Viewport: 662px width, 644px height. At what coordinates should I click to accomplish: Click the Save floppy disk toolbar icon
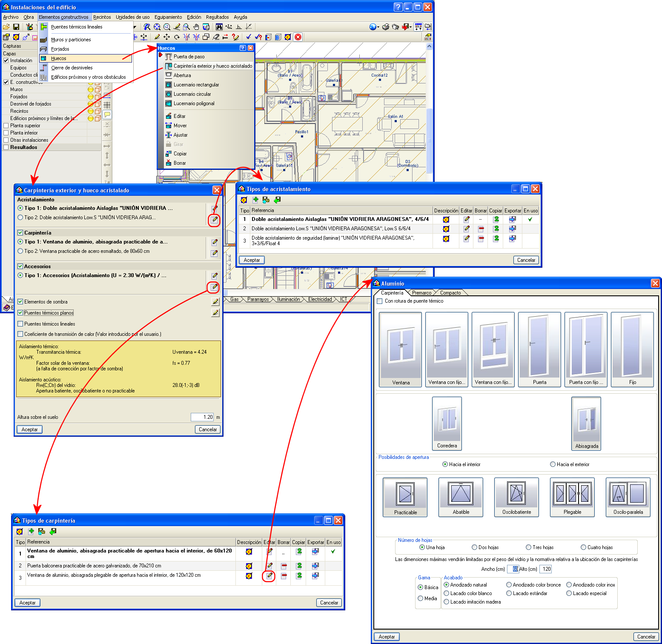16,27
